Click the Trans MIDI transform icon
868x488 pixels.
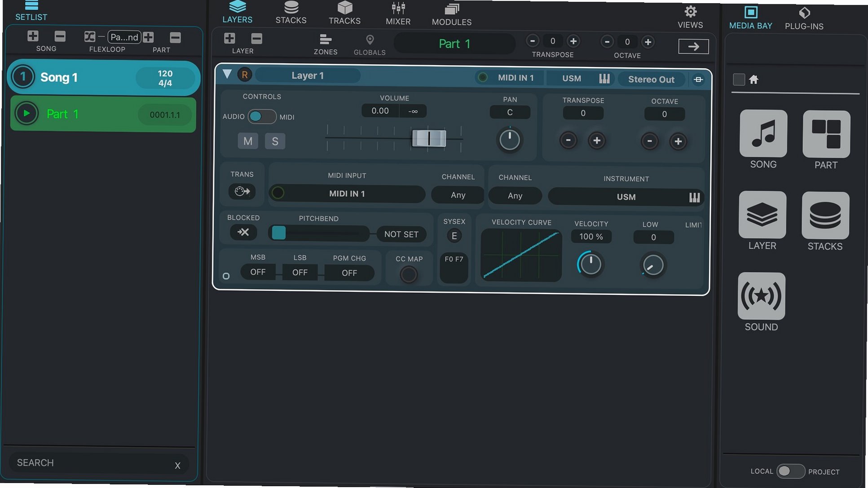click(x=242, y=192)
